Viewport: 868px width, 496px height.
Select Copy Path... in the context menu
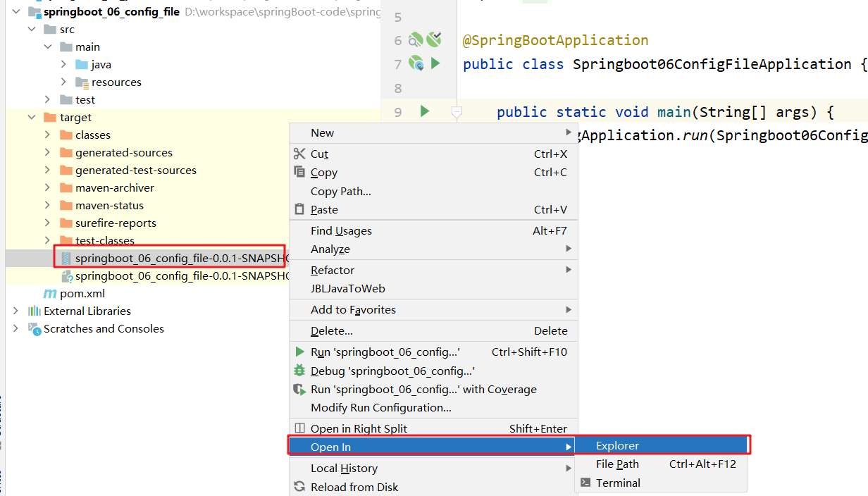pyautogui.click(x=340, y=191)
